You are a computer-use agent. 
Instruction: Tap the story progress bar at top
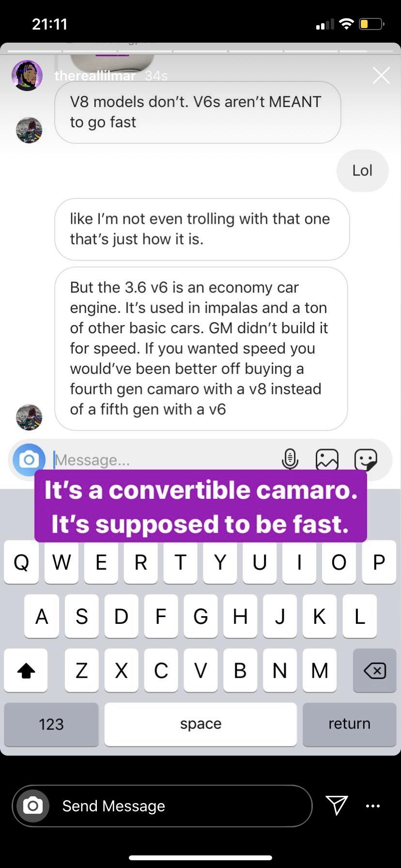click(x=200, y=51)
